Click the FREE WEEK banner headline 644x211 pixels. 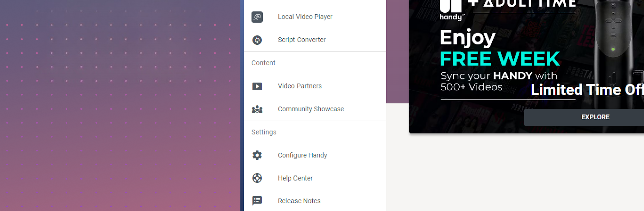pos(500,59)
